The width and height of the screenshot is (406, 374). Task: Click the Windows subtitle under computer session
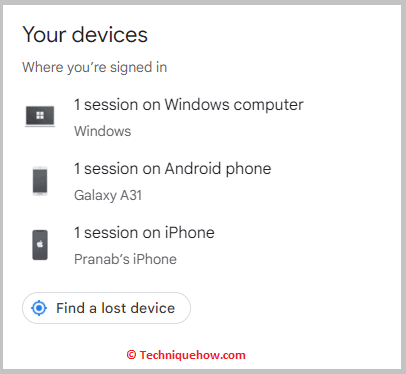(x=103, y=131)
